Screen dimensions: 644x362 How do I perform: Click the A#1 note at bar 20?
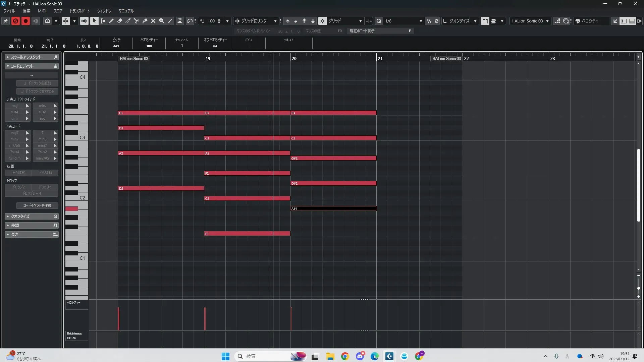pyautogui.click(x=333, y=208)
